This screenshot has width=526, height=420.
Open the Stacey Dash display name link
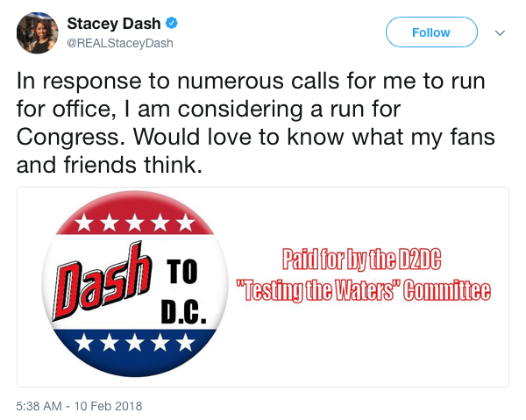tap(114, 24)
